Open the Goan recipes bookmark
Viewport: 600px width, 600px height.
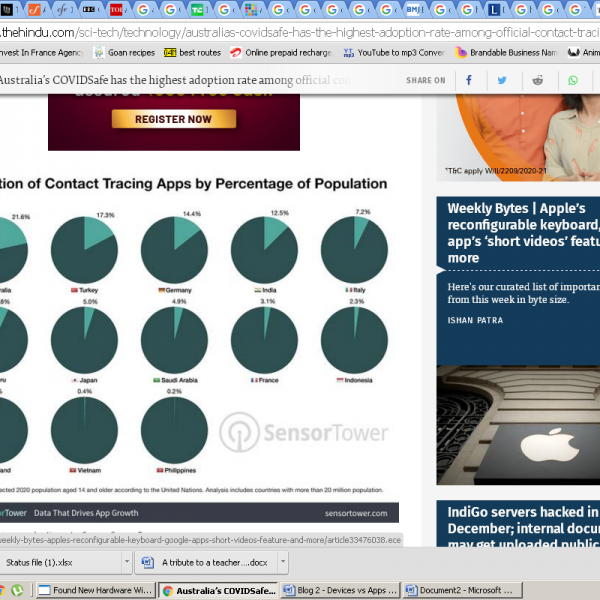coord(125,52)
